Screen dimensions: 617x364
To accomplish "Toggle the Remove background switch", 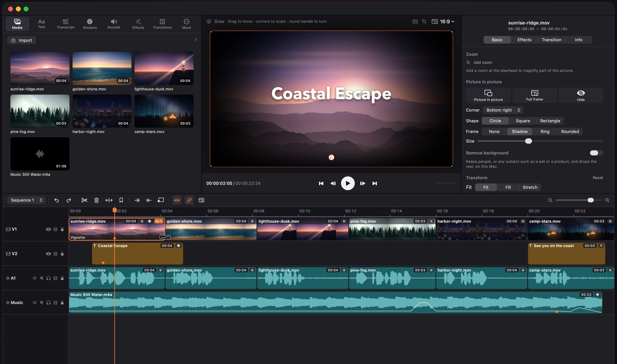I will coord(596,153).
